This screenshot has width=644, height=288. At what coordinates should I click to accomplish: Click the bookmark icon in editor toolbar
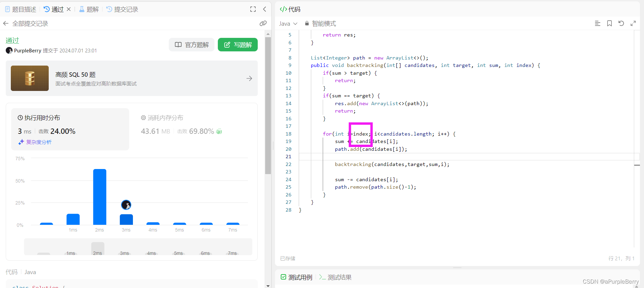click(x=609, y=23)
